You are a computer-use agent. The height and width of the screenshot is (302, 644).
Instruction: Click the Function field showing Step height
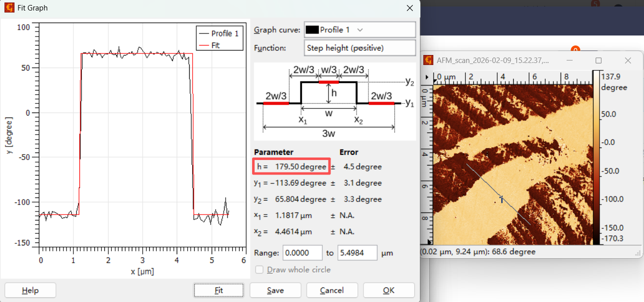tap(359, 48)
